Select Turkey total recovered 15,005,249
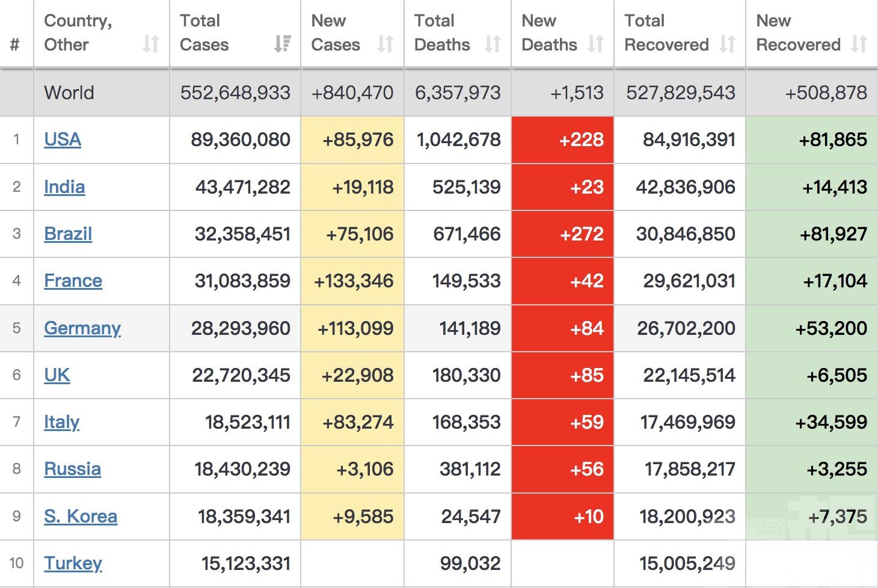This screenshot has width=878, height=588. [687, 563]
